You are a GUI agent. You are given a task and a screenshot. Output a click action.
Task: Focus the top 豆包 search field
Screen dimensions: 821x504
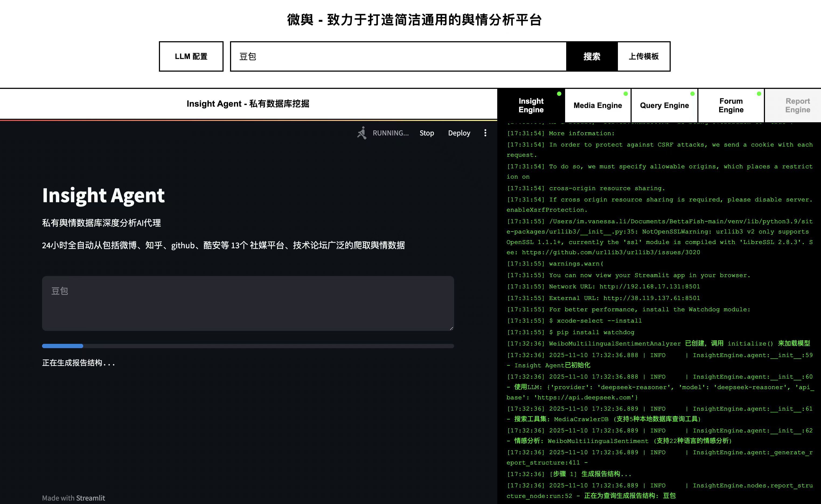pyautogui.click(x=398, y=56)
